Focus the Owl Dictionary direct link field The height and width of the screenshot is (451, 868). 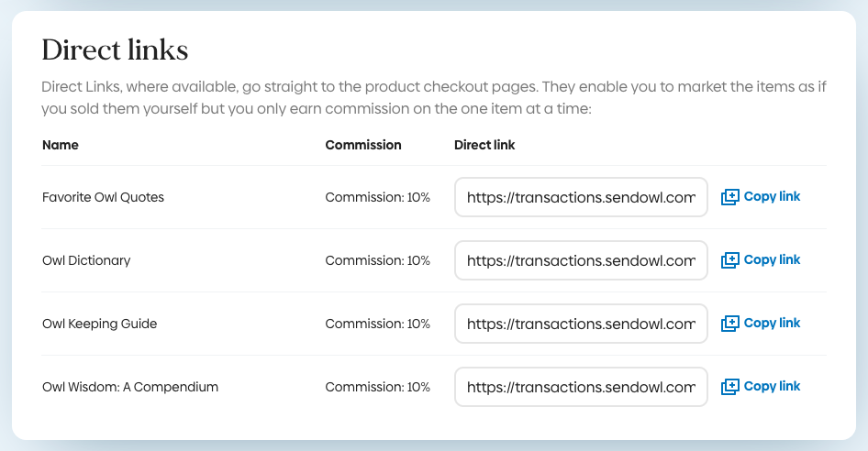tap(581, 260)
